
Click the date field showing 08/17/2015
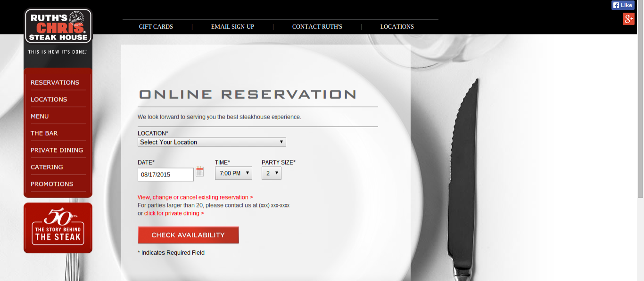tap(165, 175)
